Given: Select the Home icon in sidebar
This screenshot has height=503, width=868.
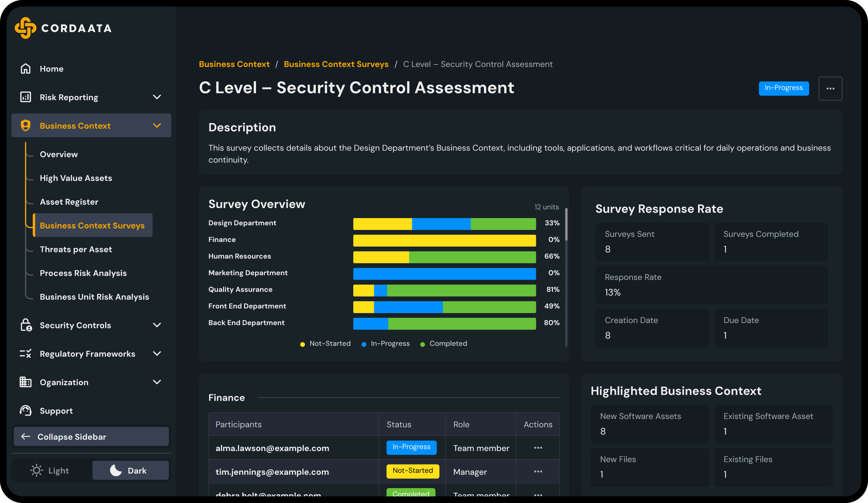Looking at the screenshot, I should point(25,69).
